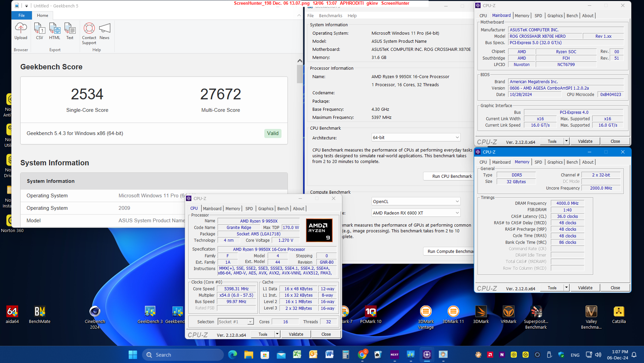Open Superposition Benchmark desktop icon
Screen dimensions: 644x363
coord(536,317)
